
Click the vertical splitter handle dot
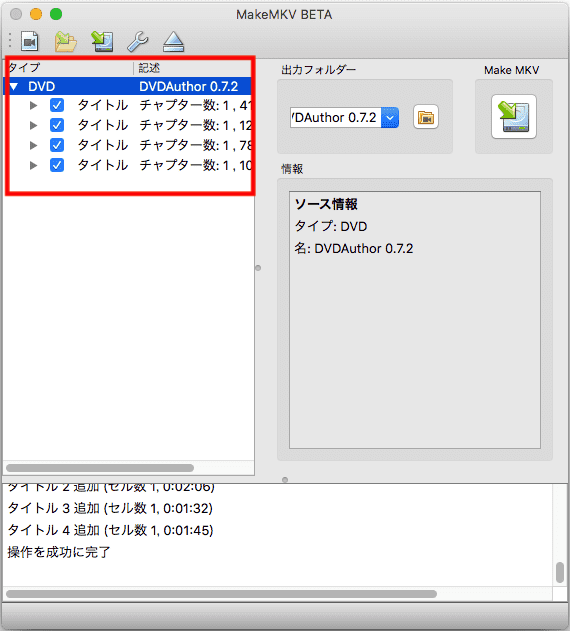click(258, 268)
